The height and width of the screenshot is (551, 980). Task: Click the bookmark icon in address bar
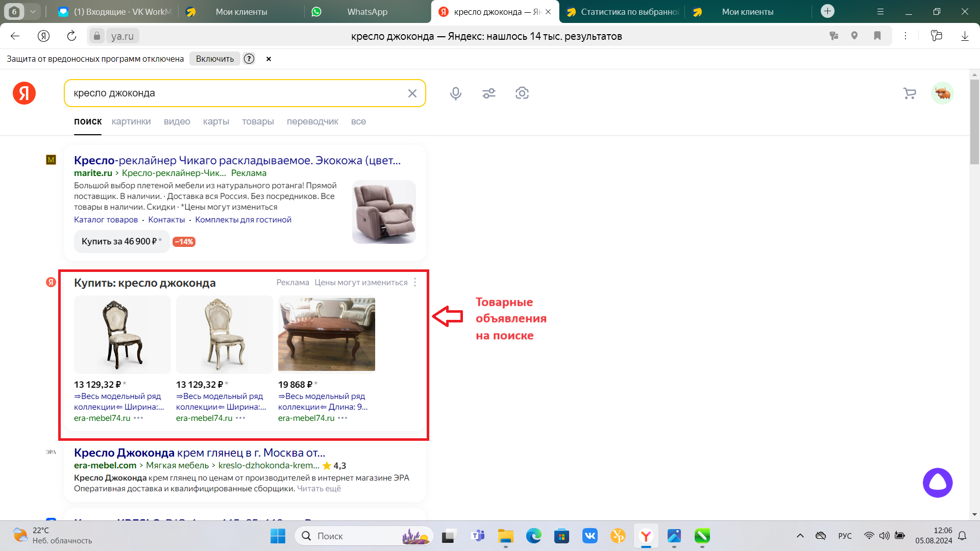pyautogui.click(x=877, y=36)
